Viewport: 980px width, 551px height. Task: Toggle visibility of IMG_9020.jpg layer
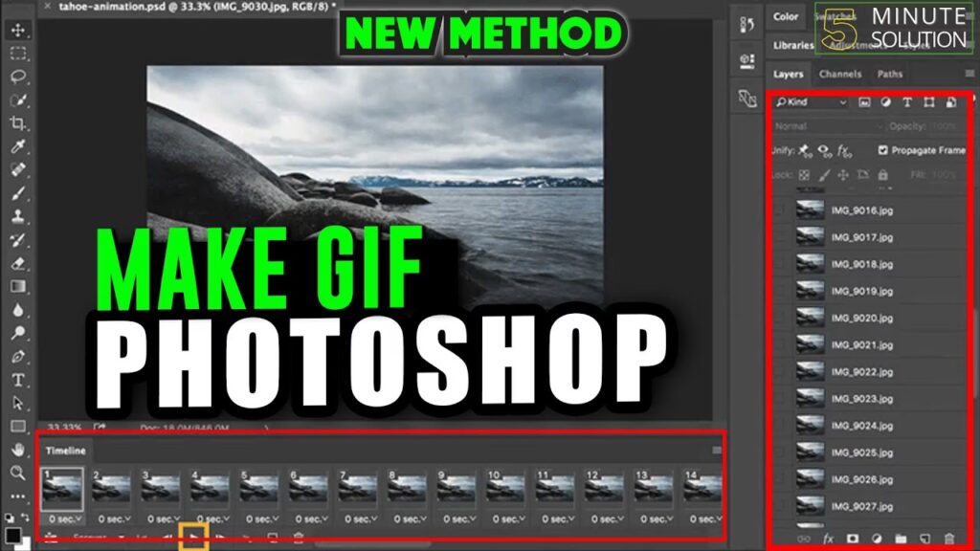click(779, 318)
